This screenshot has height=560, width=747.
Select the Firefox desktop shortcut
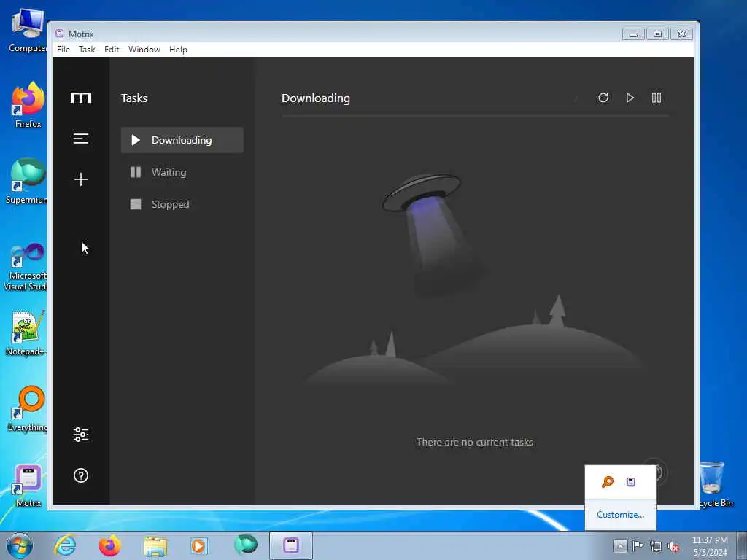[28, 105]
